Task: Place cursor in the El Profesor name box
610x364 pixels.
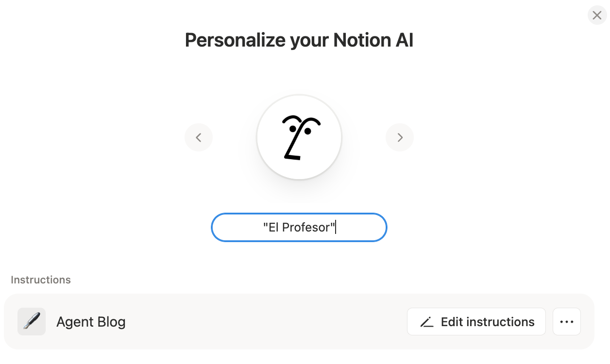Action: pos(299,227)
